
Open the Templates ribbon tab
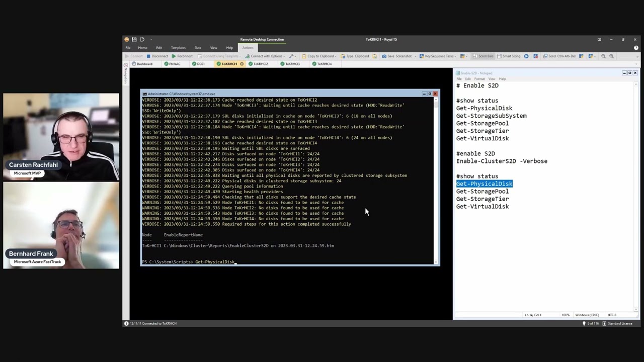[x=178, y=48]
